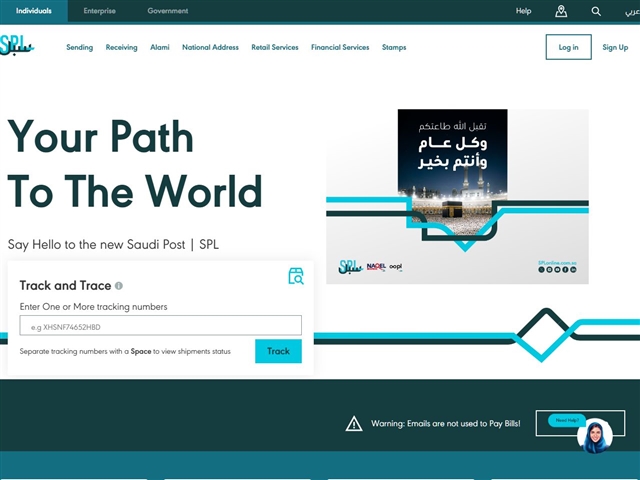This screenshot has height=480, width=640.
Task: Open the branch locator map icon
Action: coord(561,11)
